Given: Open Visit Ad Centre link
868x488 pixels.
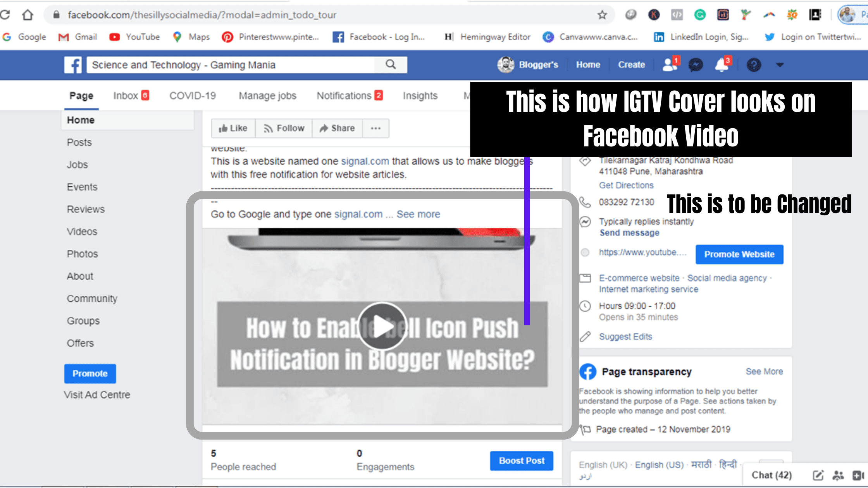Looking at the screenshot, I should (x=97, y=395).
